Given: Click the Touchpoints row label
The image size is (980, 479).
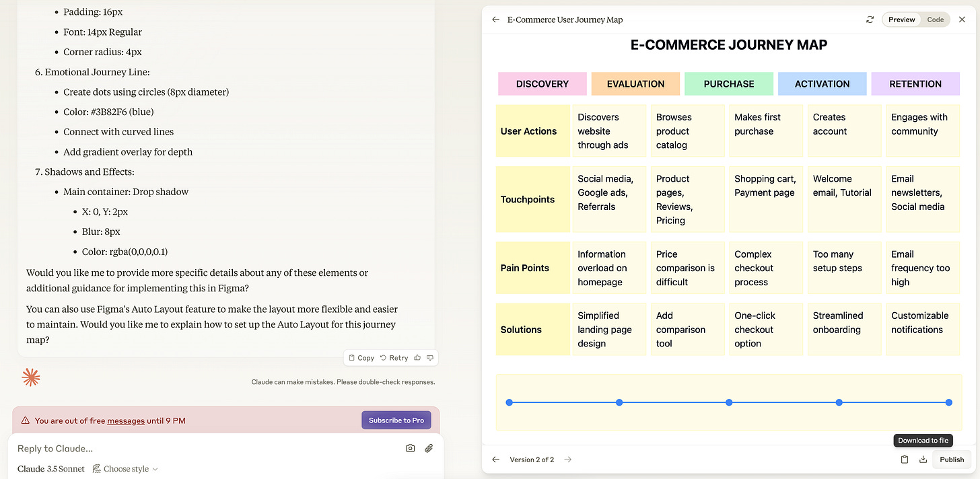Looking at the screenshot, I should pos(533,200).
